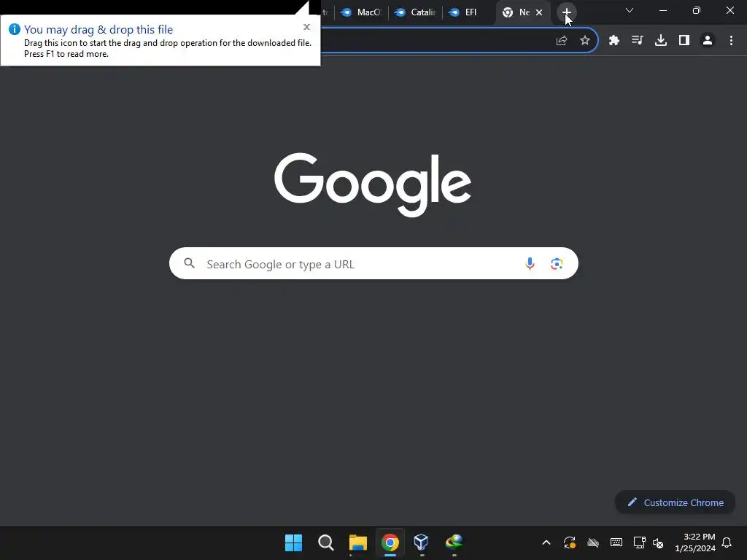Screen dimensions: 747x560
Task: Click the OneDrive cloud tray icon
Action: 593,542
